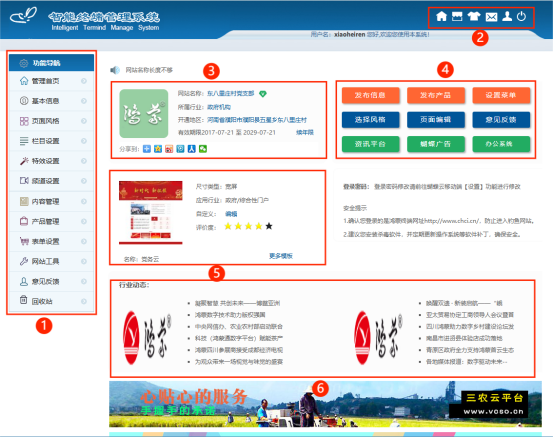Expand the arrow on the 回收站 row

pos(84,301)
